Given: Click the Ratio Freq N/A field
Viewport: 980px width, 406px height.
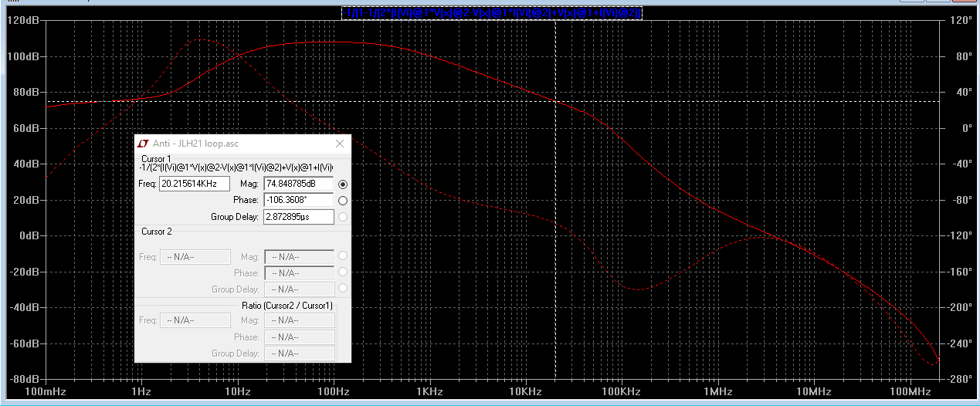Looking at the screenshot, I should click(x=195, y=320).
